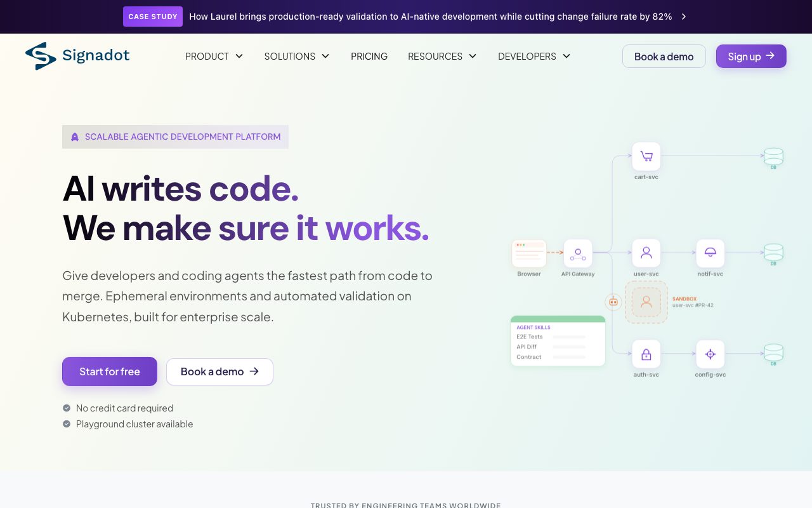This screenshot has height=508, width=812.
Task: Click the API Gateway node icon
Action: tap(578, 253)
